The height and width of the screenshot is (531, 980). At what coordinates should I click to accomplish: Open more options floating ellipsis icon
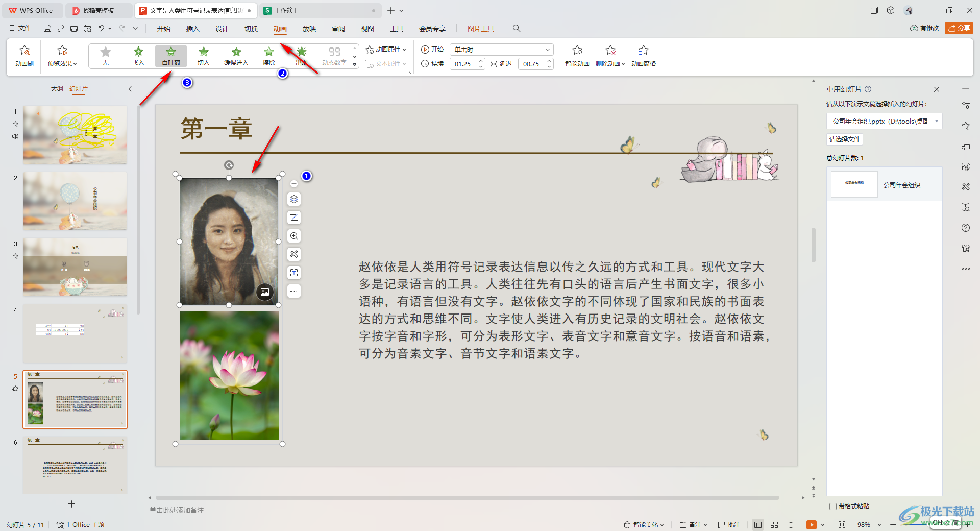coord(294,291)
